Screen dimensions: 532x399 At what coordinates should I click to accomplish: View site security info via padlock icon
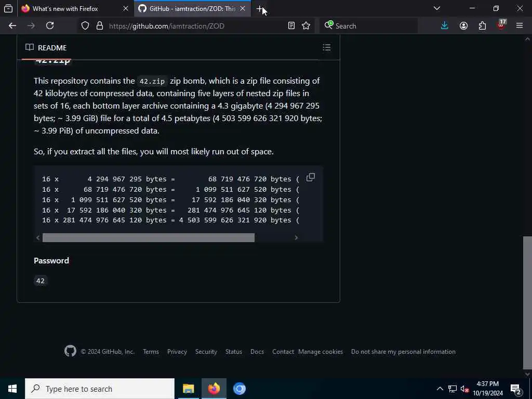(x=99, y=26)
